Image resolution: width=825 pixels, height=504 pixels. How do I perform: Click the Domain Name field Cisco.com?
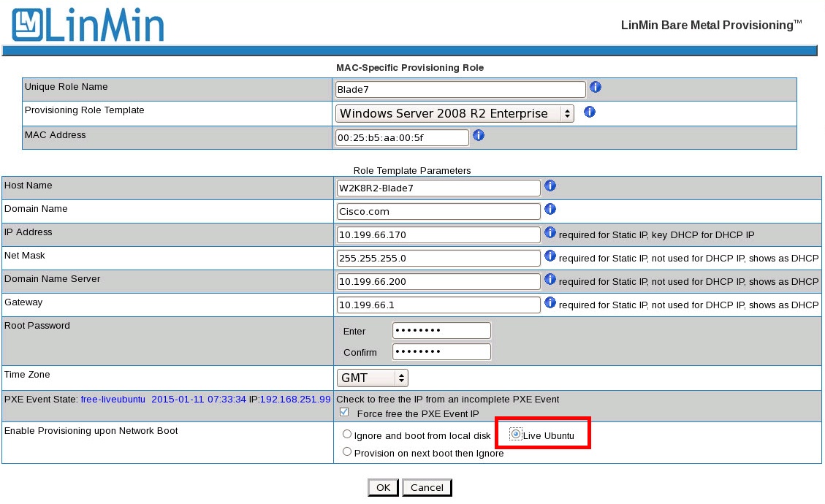click(438, 211)
